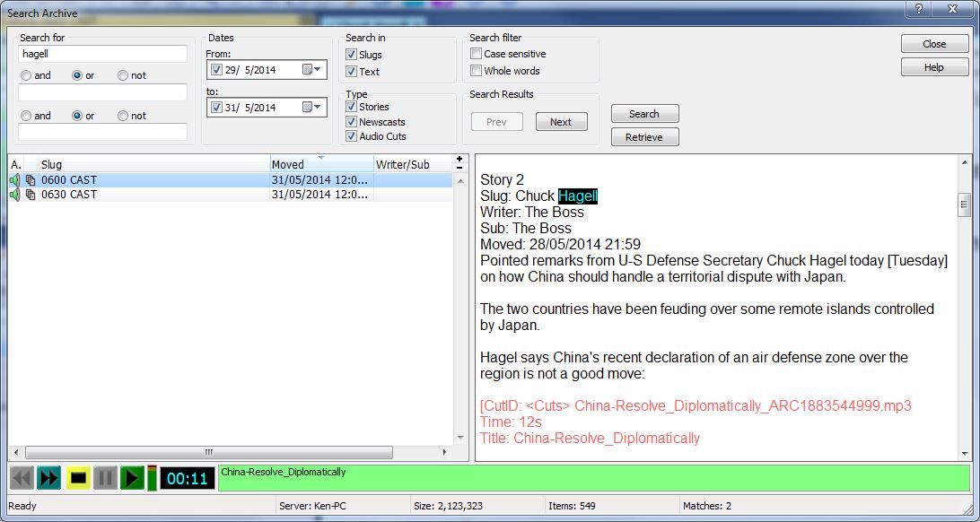Screen dimensions: 980x522
Task: Click the copy icon beside 0630 CAST
Action: [30, 195]
